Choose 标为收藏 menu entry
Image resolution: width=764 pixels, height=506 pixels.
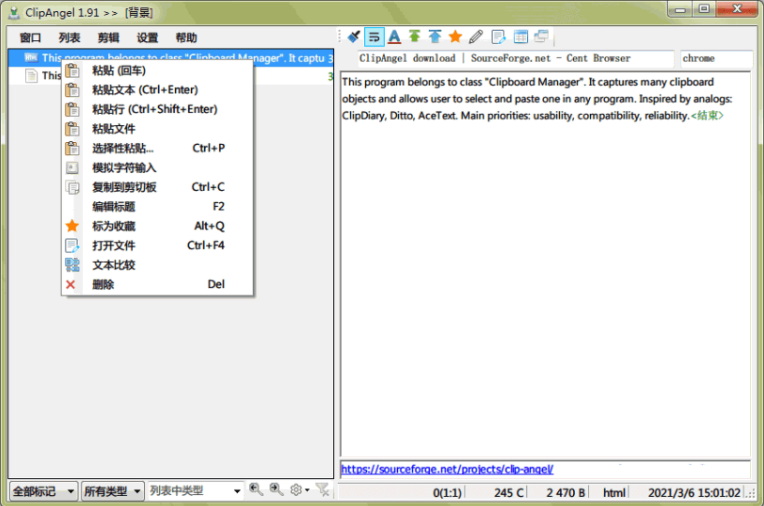click(157, 226)
